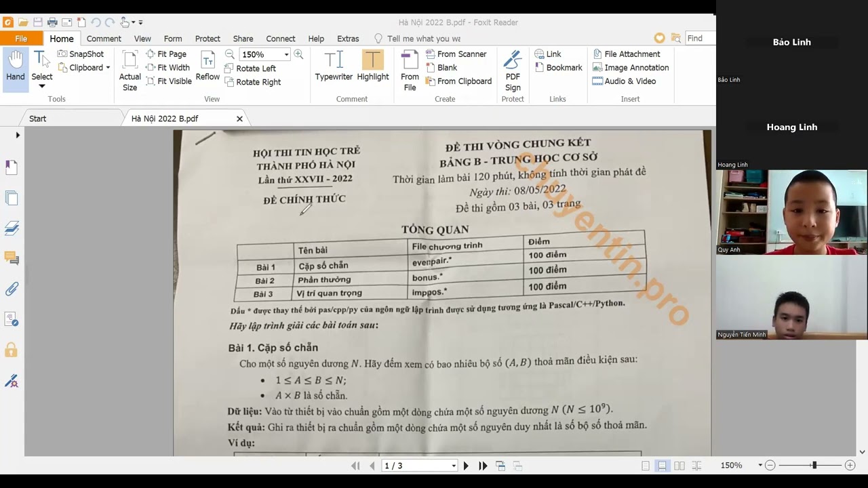Image resolution: width=868 pixels, height=488 pixels.
Task: Open status bar zoom level dropdown
Action: coord(760,466)
